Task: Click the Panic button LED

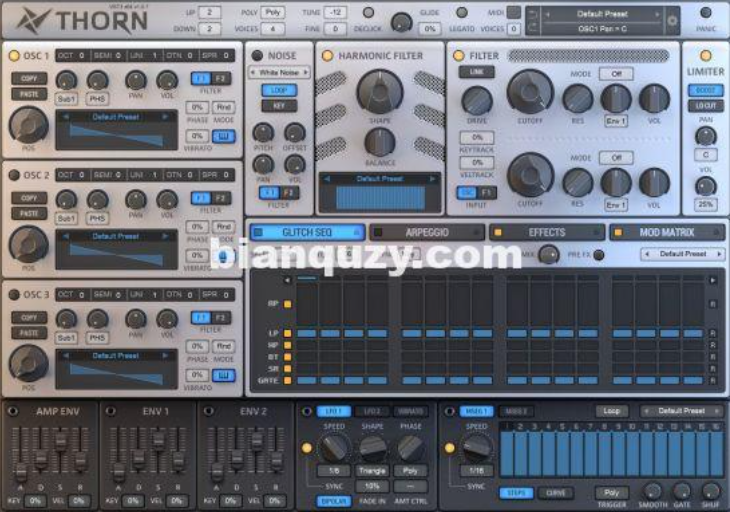Action: pyautogui.click(x=706, y=13)
